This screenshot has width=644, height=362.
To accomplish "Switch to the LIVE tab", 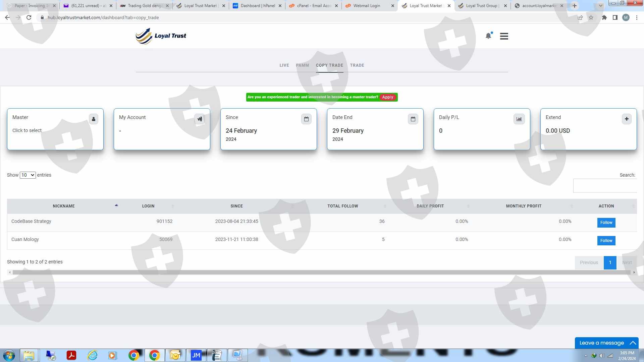I will (284, 65).
